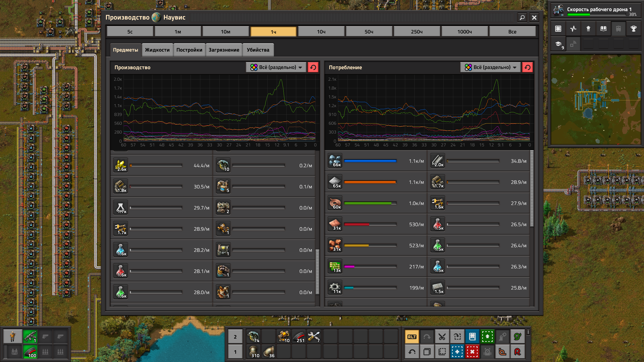The image size is (644, 362).
Task: Select iron gear wheel item showing 199/m
Action: click(x=335, y=288)
